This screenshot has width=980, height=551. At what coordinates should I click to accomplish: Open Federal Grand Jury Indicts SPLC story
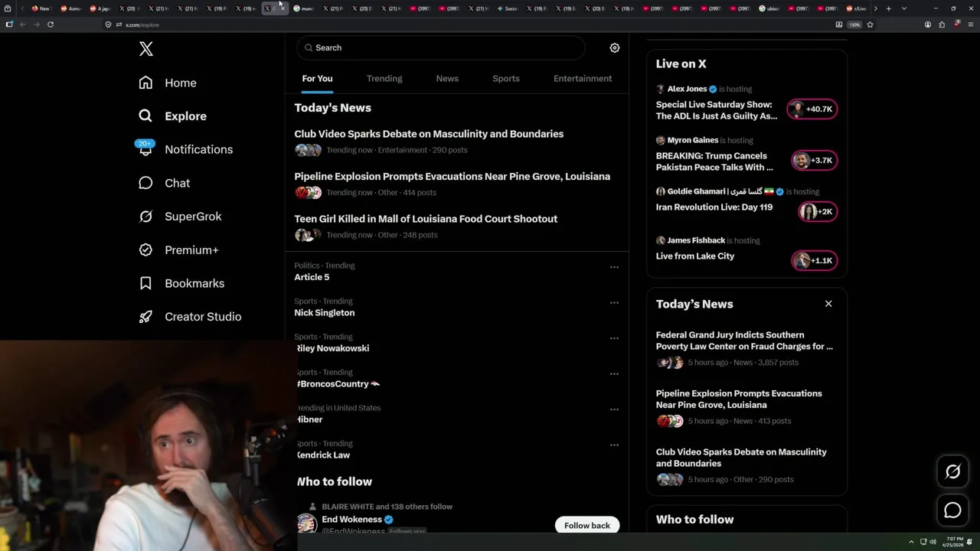click(x=744, y=341)
